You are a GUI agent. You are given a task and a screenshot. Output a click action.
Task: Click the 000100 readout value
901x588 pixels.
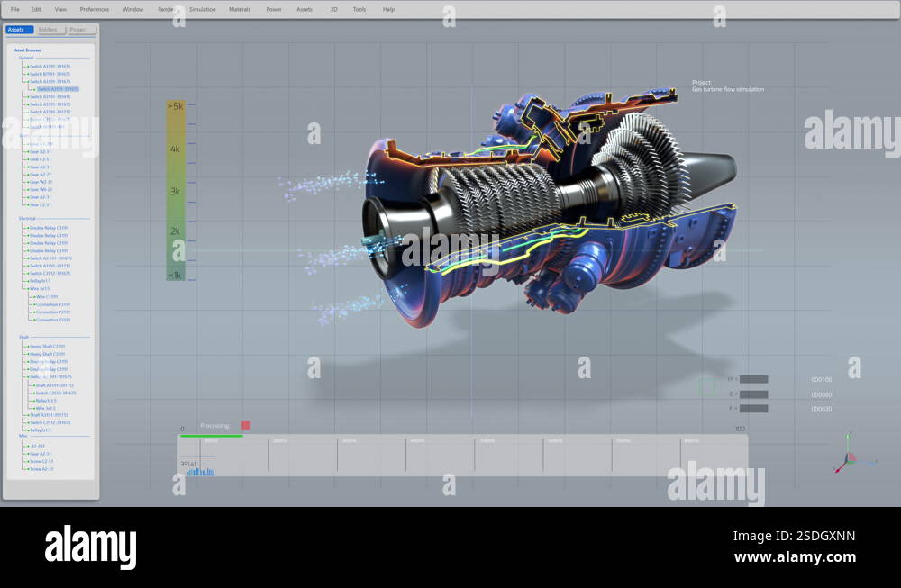(x=821, y=380)
